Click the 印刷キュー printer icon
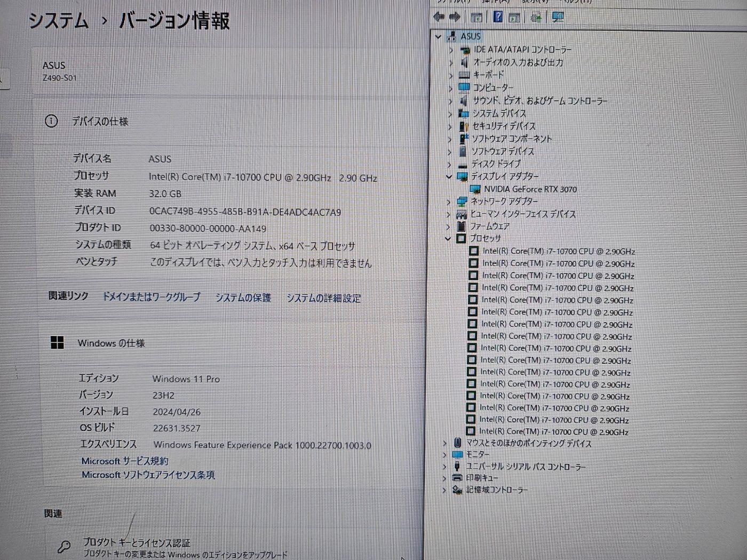Image resolution: width=747 pixels, height=560 pixels. click(457, 478)
